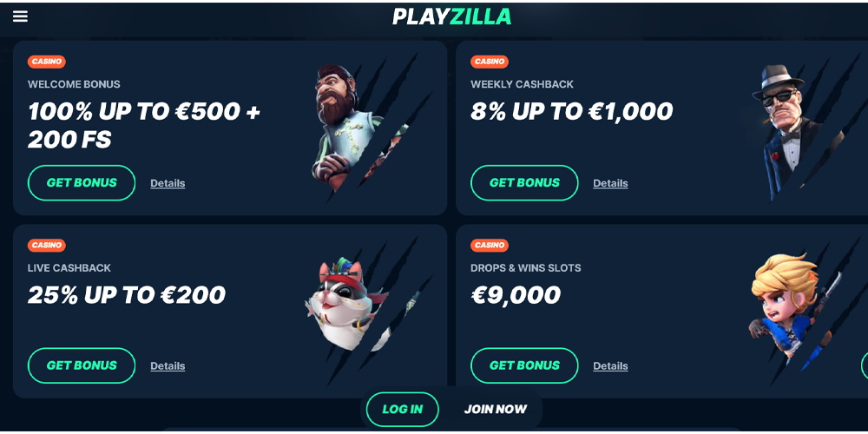The image size is (868, 434).
Task: Click Casino tag on Live Cashback card
Action: [47, 246]
